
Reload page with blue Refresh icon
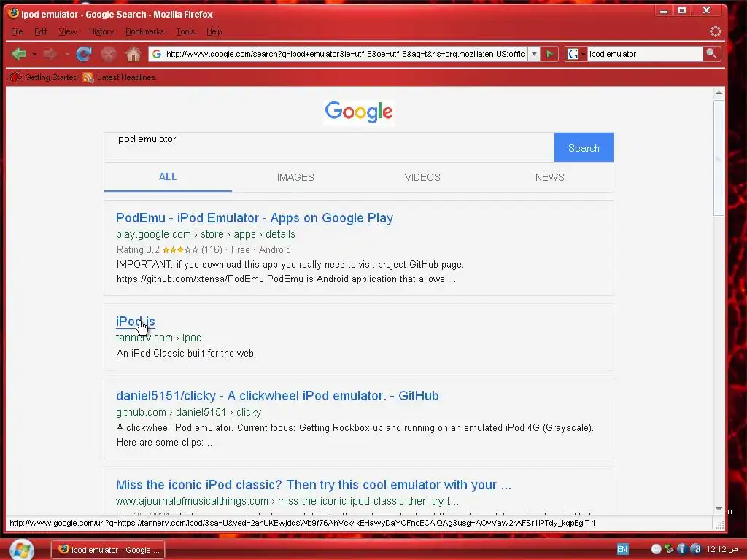coord(84,54)
